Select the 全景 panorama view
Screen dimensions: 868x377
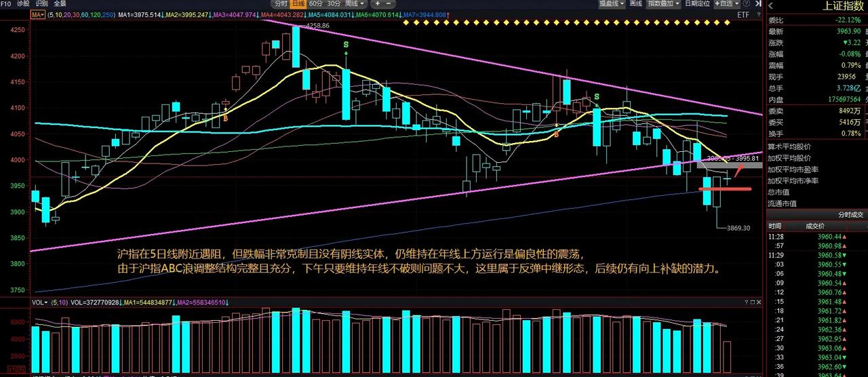[x=60, y=3]
